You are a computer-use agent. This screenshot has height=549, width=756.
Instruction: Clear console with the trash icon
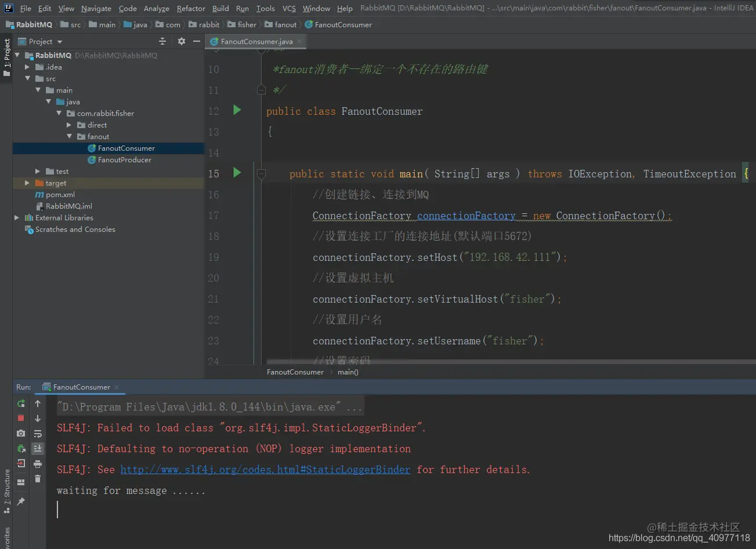(38, 478)
